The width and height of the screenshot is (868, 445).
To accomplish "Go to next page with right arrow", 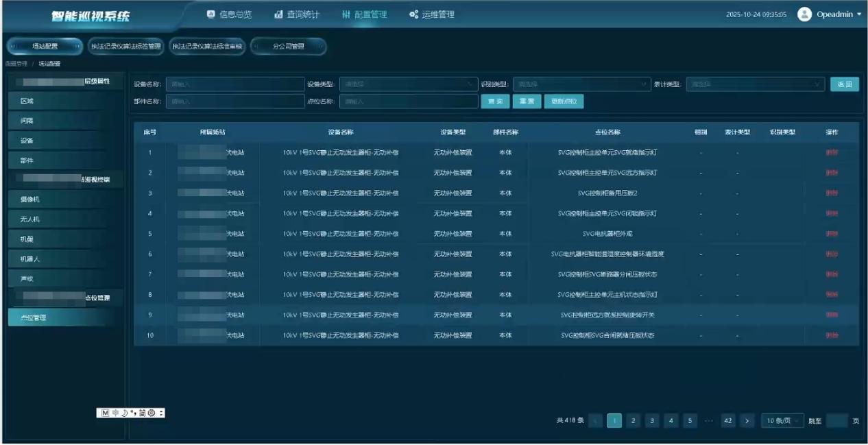I will pyautogui.click(x=747, y=421).
